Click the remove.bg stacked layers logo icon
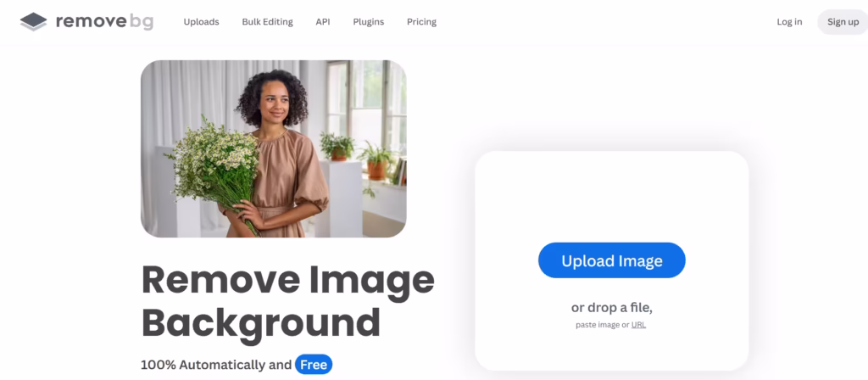 [33, 21]
